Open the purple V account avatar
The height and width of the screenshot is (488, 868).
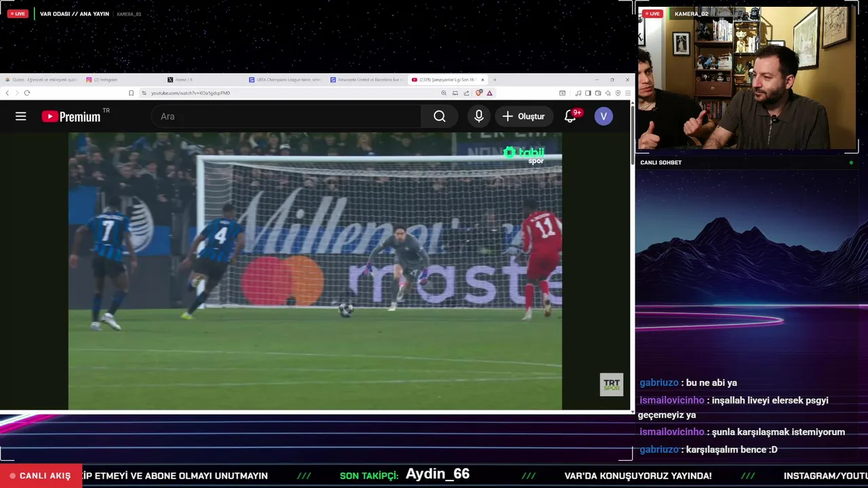pyautogui.click(x=604, y=117)
